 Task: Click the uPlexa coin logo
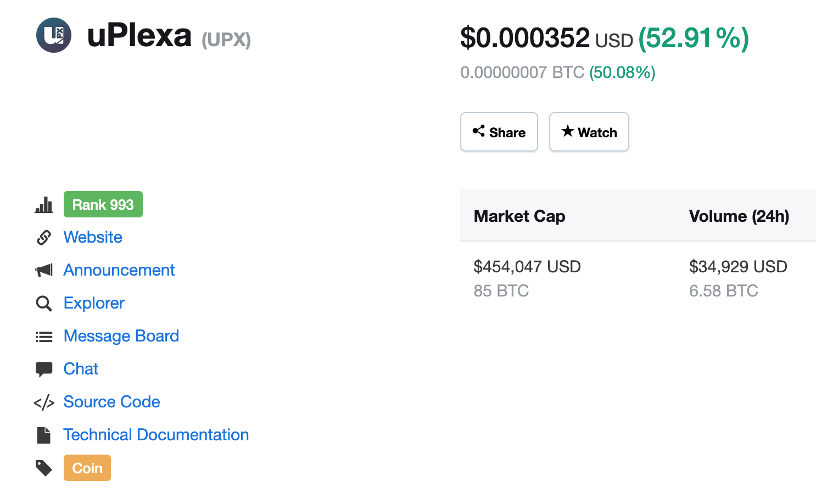pos(54,35)
